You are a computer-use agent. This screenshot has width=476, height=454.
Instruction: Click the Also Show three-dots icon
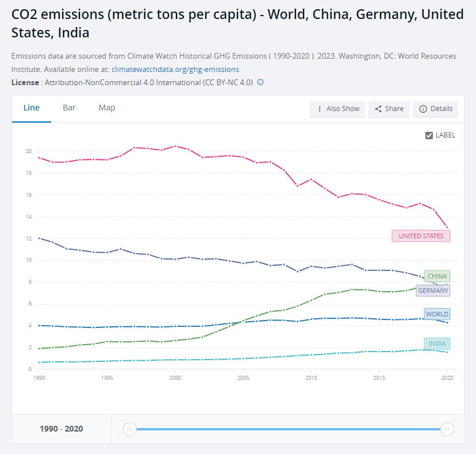[x=320, y=109]
